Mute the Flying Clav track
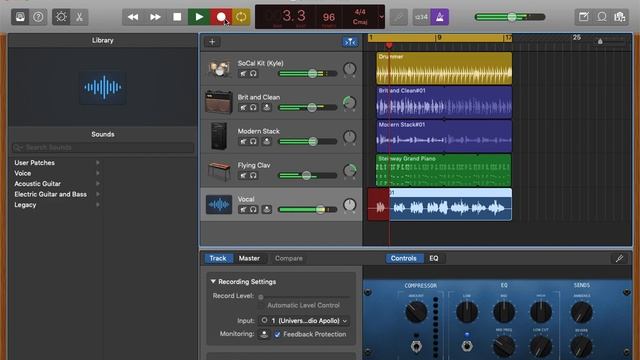 tap(243, 176)
